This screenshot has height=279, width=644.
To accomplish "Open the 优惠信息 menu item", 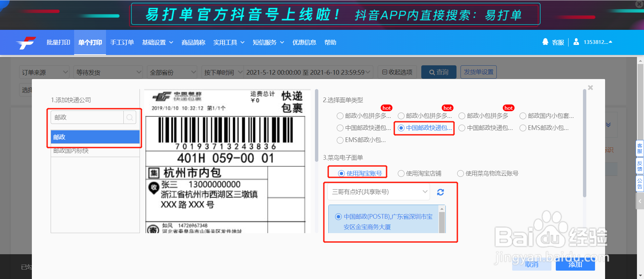I will click(x=304, y=43).
